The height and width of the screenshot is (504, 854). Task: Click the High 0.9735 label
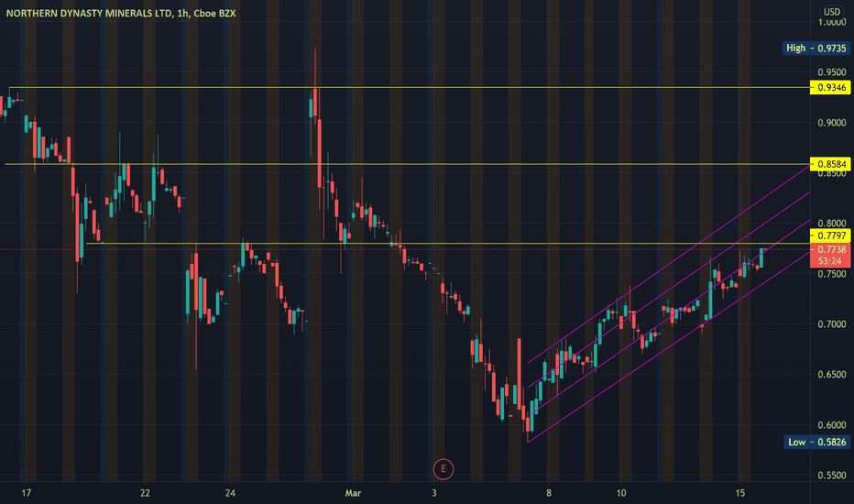click(816, 48)
